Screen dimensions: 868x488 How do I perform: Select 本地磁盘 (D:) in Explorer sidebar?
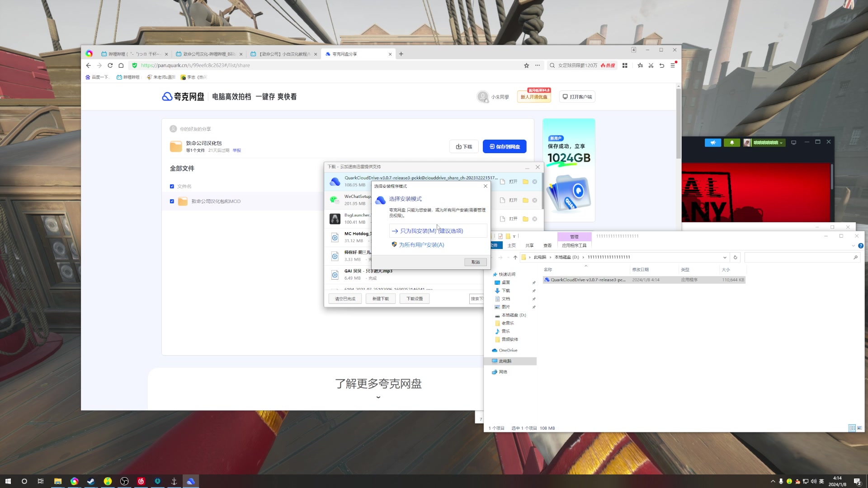[514, 315]
